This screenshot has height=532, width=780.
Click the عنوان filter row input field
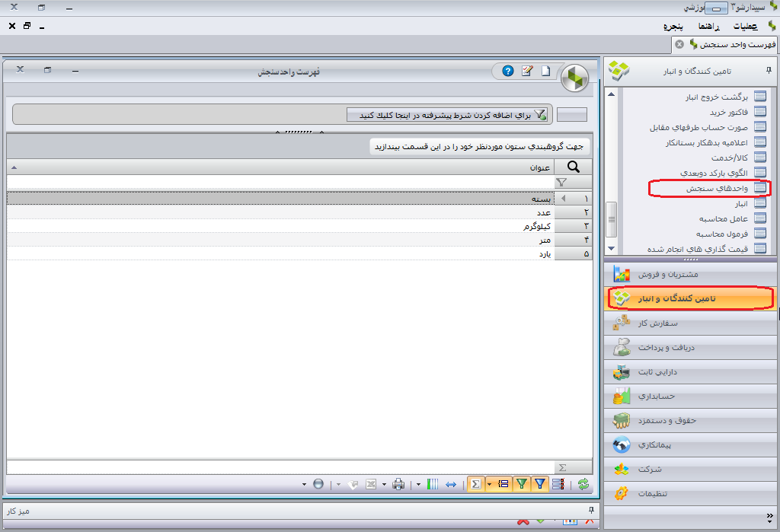280,183
